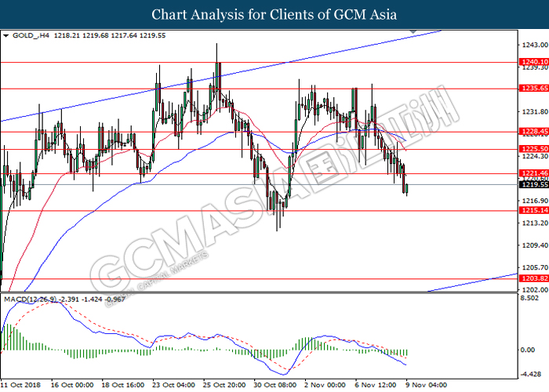Click the Chart Analysis for Clients title
The height and width of the screenshot is (392, 549).
pyautogui.click(x=274, y=14)
